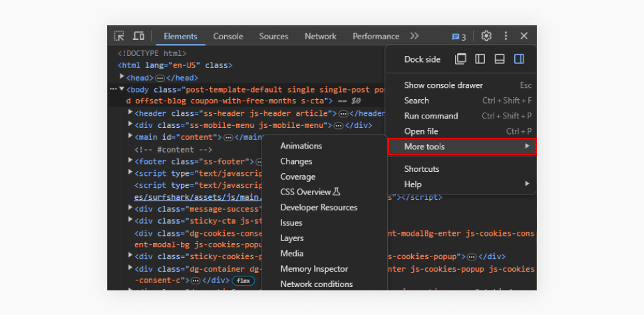This screenshot has width=644, height=315.
Task: Click the three-dot customize DevTools menu
Action: point(506,36)
